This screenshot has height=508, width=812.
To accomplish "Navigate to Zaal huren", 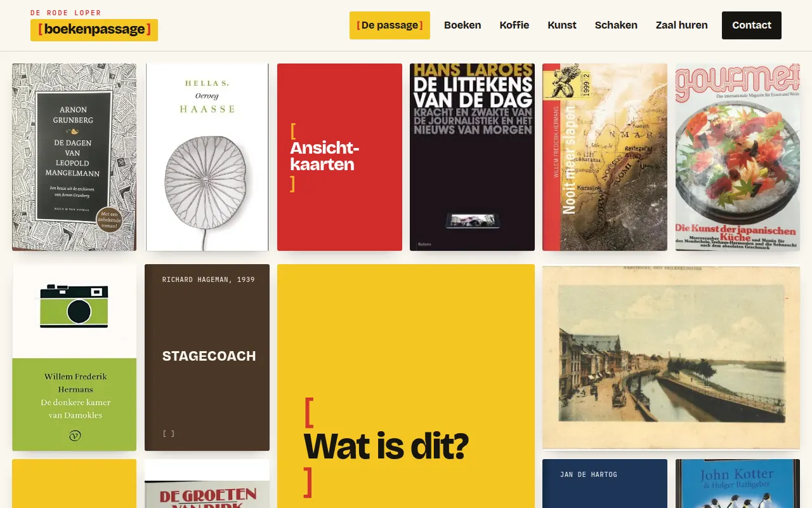I will 682,25.
